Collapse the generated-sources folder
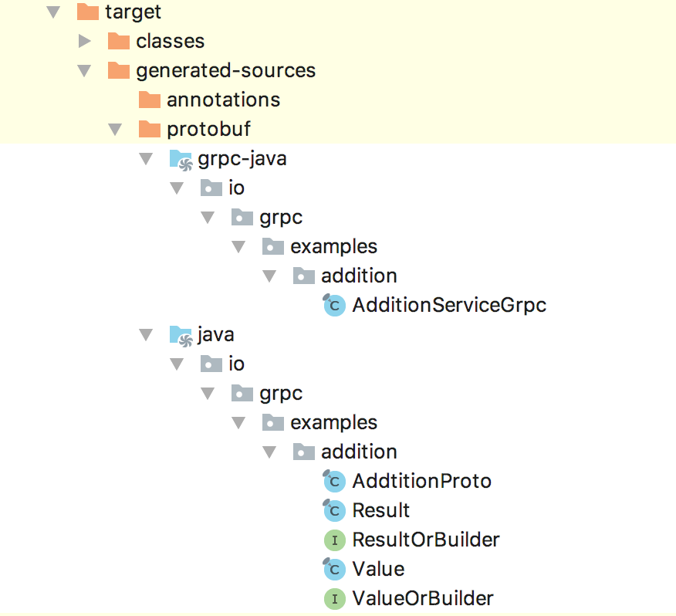This screenshot has width=676, height=616. [x=85, y=71]
